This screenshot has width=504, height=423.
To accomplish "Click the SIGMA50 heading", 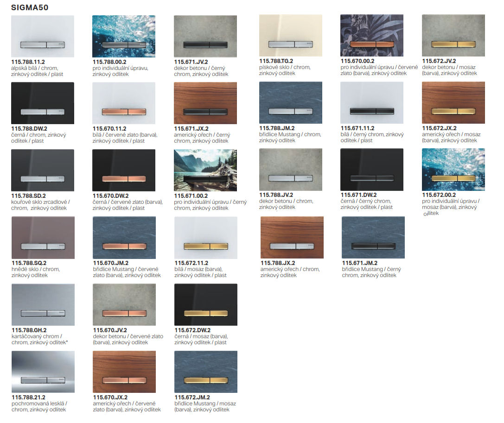I will [x=30, y=7].
